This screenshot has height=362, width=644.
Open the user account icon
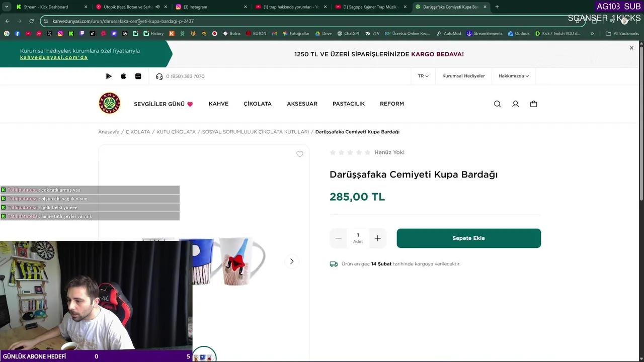[515, 104]
